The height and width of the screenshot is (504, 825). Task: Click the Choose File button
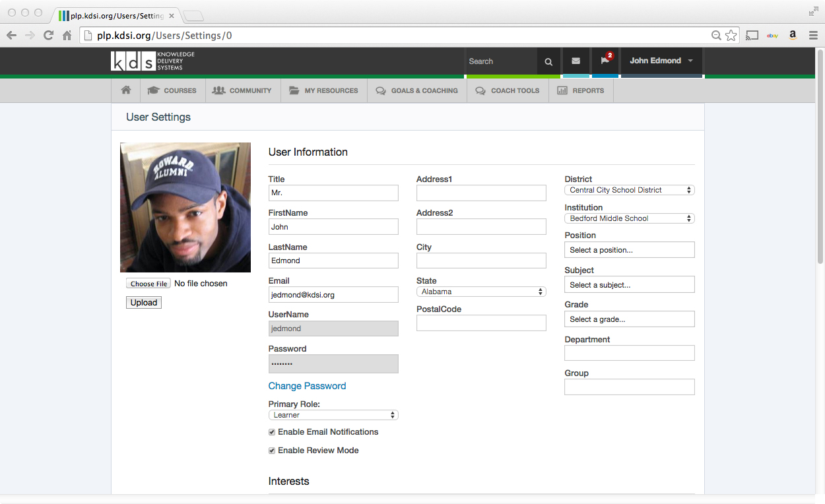148,284
